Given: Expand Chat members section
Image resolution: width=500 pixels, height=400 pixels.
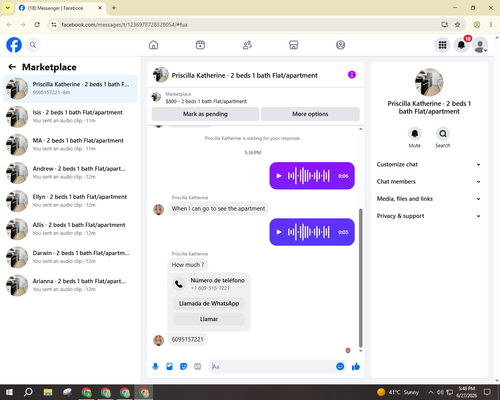Looking at the screenshot, I should [429, 182].
